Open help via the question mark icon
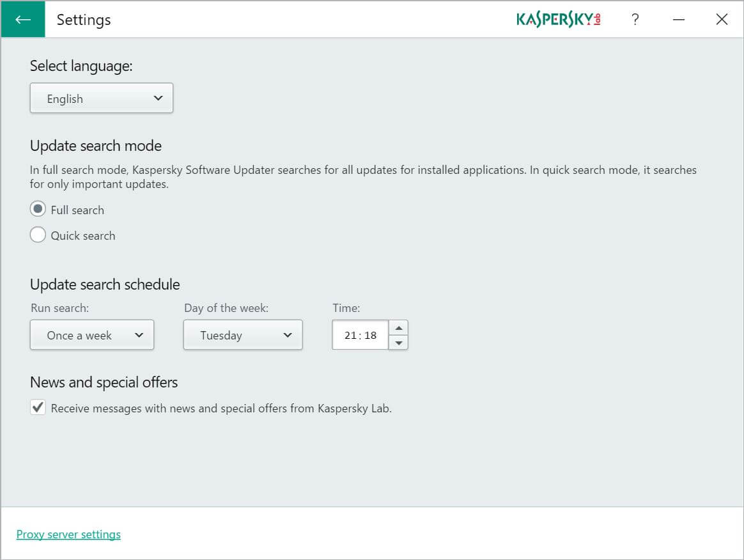This screenshot has width=744, height=560. click(x=635, y=19)
